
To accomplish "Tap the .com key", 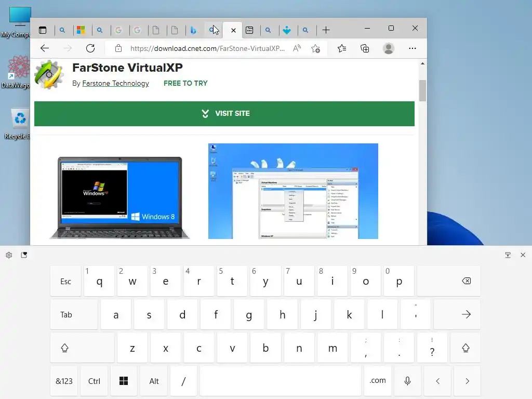I will 378,381.
